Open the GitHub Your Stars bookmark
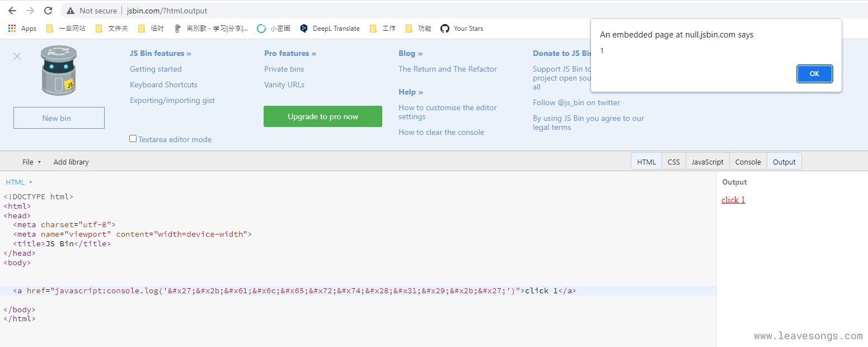This screenshot has width=868, height=347. pyautogui.click(x=462, y=29)
